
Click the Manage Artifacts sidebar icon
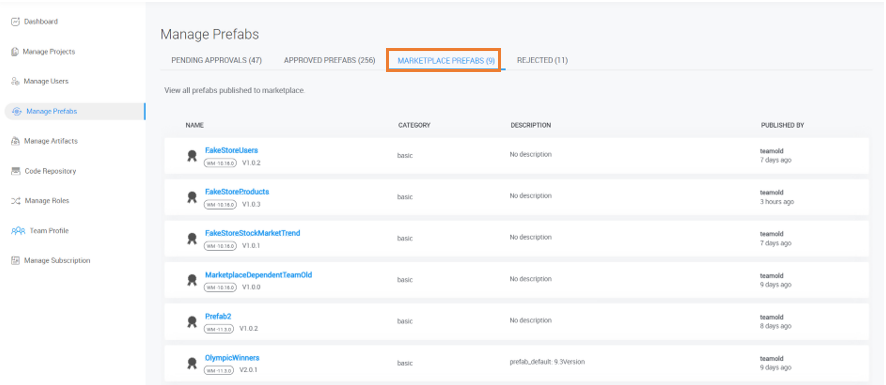[16, 141]
